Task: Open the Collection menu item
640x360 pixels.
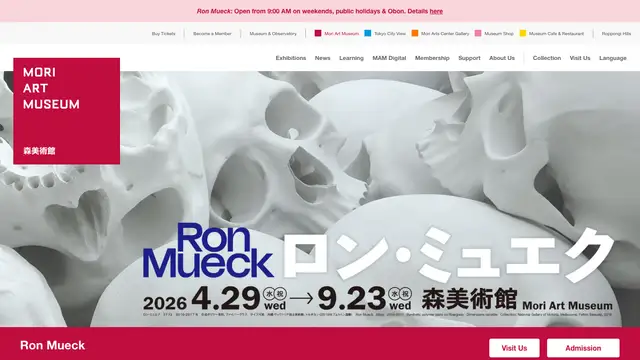Action: [x=547, y=58]
